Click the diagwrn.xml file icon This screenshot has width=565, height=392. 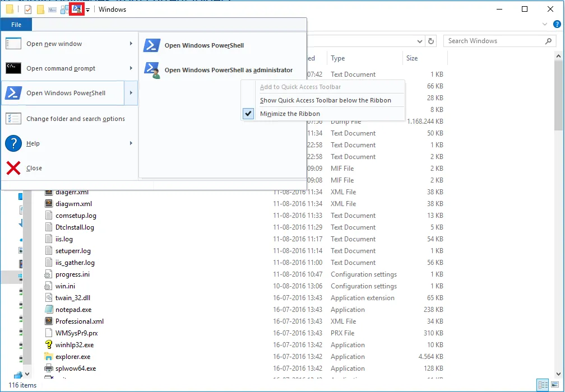pos(49,203)
